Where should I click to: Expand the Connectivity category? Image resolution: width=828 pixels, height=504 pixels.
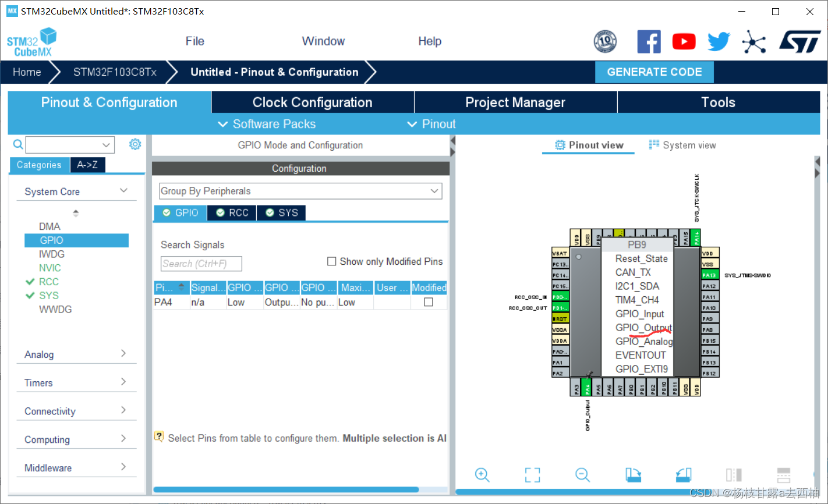pos(123,410)
